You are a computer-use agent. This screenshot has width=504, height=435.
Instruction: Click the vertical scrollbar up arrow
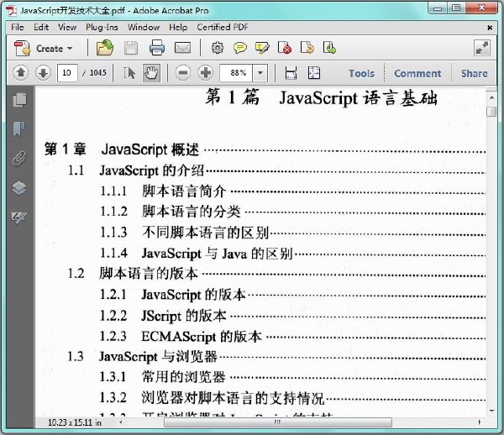click(491, 97)
